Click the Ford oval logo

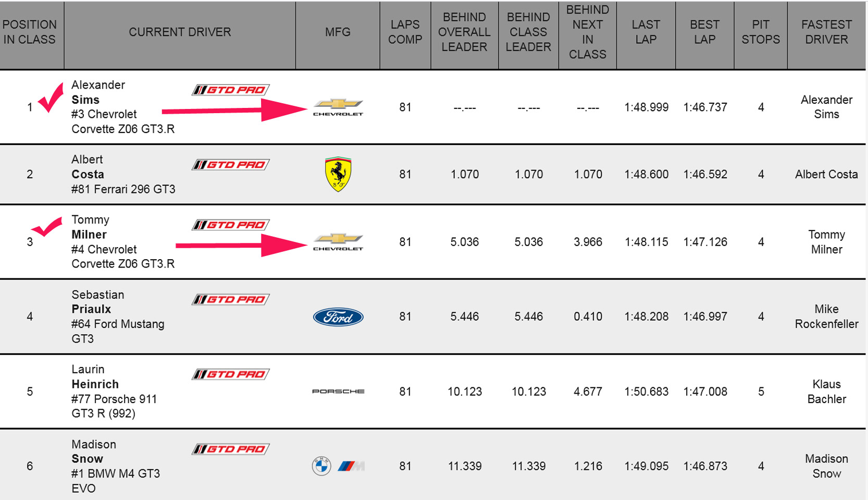[338, 316]
